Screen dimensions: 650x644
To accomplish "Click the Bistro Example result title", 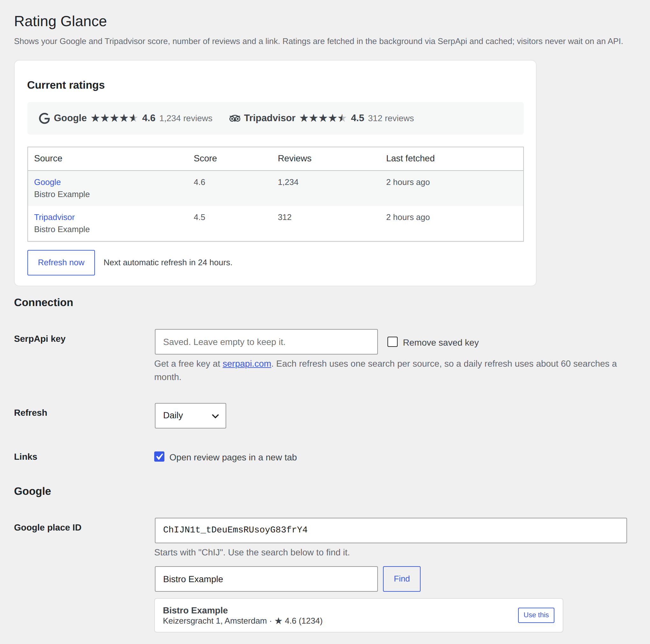I will click(x=195, y=610).
